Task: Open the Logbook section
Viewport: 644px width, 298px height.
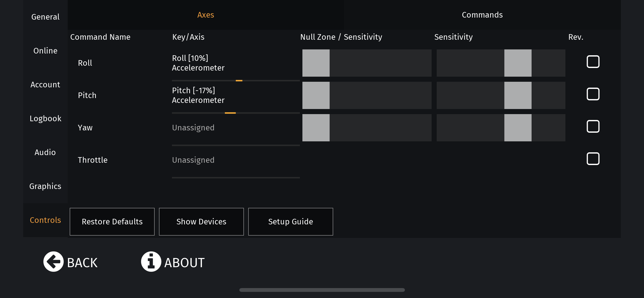Action: pos(45,118)
